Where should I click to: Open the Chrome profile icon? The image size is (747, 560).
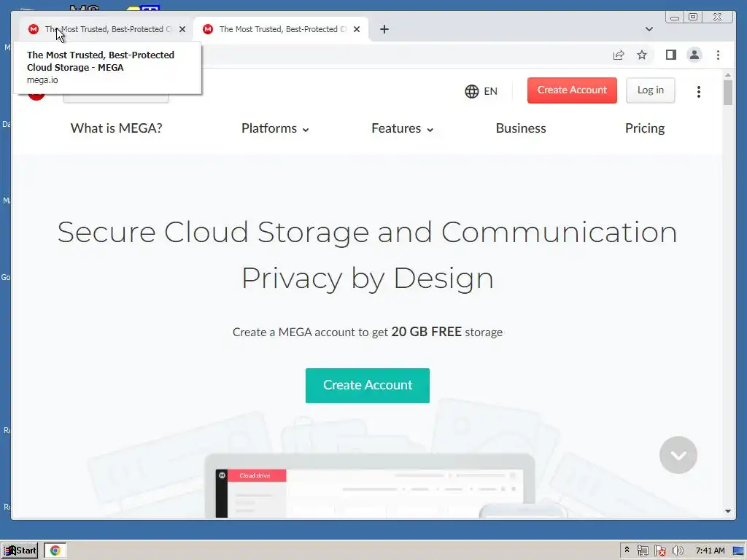694,55
